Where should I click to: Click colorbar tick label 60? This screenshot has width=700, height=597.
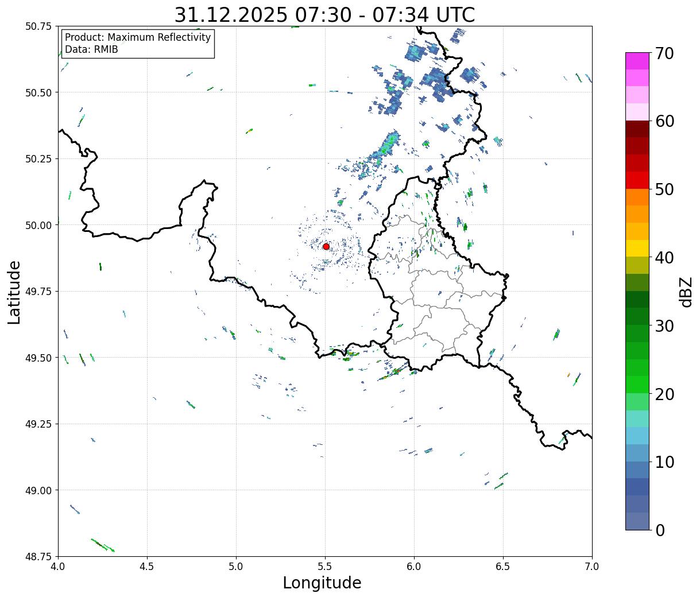click(664, 121)
